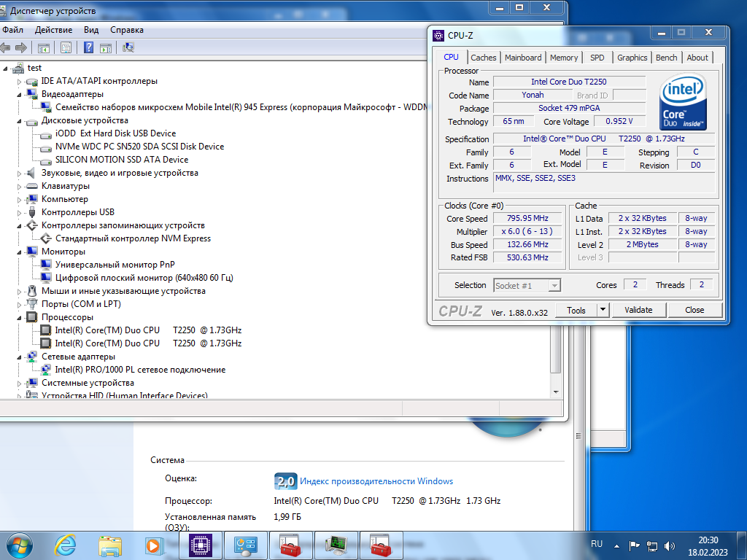Launch Windows Media Player from taskbar
Image resolution: width=747 pixels, height=560 pixels.
(153, 545)
